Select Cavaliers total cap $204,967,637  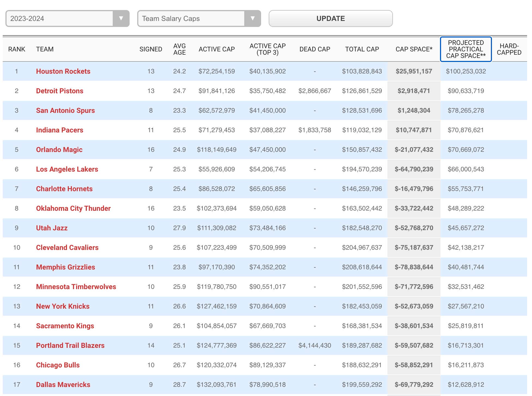362,247
